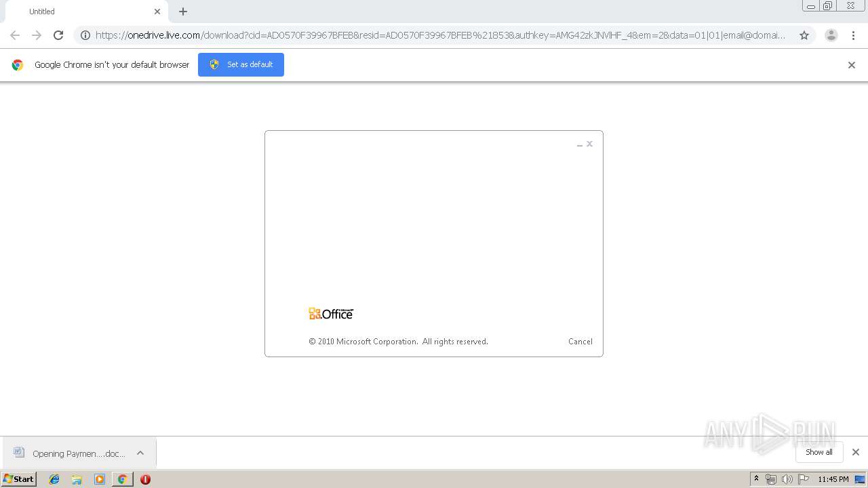Restore down the Chrome window
This screenshot has width=868, height=488.
tap(828, 6)
